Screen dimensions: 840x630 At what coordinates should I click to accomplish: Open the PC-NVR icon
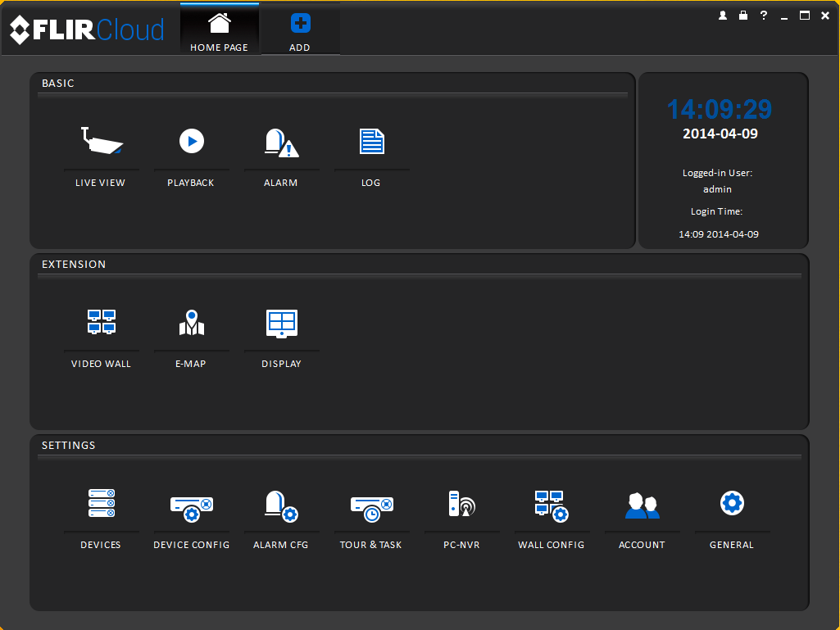(461, 504)
